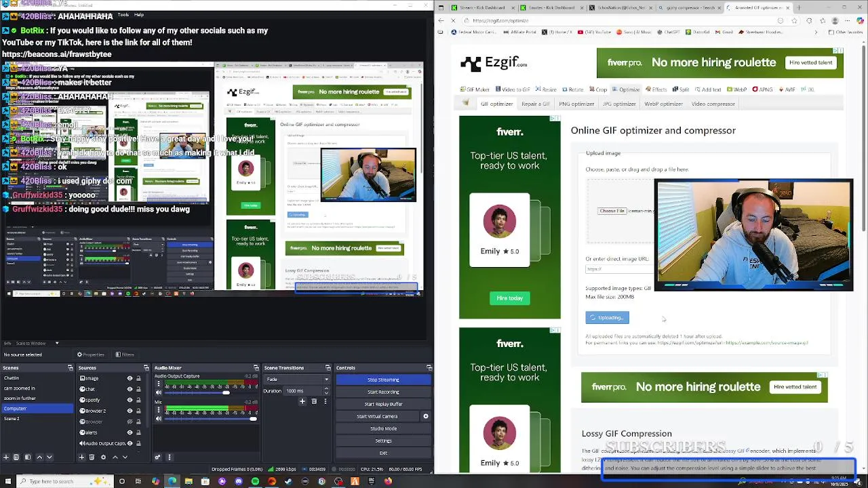The height and width of the screenshot is (488, 868).
Task: Start the Replay Buffer
Action: (383, 404)
